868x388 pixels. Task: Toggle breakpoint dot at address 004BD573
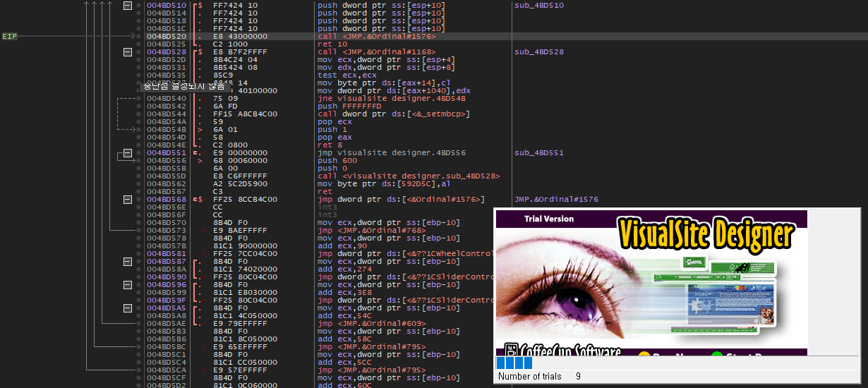tap(139, 230)
